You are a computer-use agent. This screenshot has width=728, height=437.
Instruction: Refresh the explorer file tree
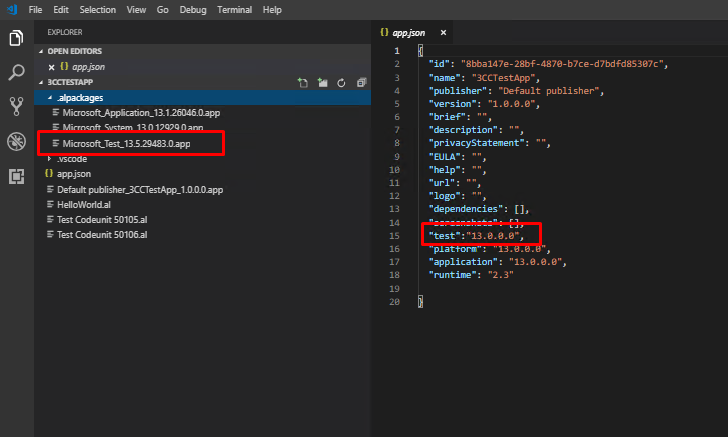click(341, 83)
